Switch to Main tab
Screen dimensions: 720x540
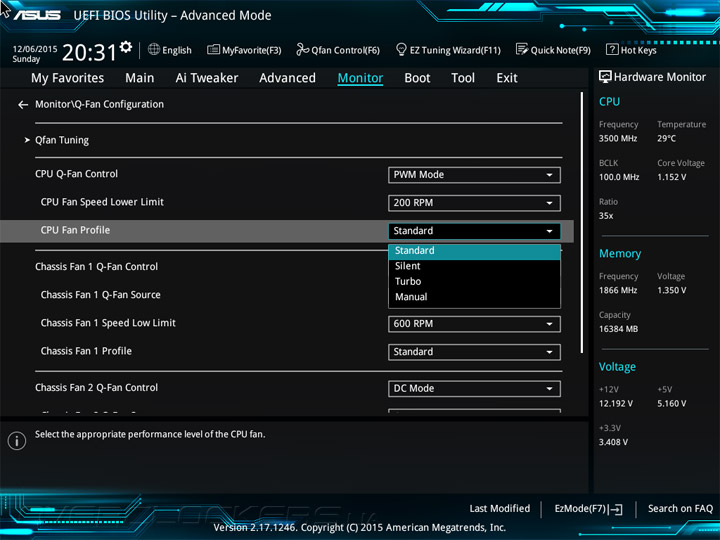(140, 78)
